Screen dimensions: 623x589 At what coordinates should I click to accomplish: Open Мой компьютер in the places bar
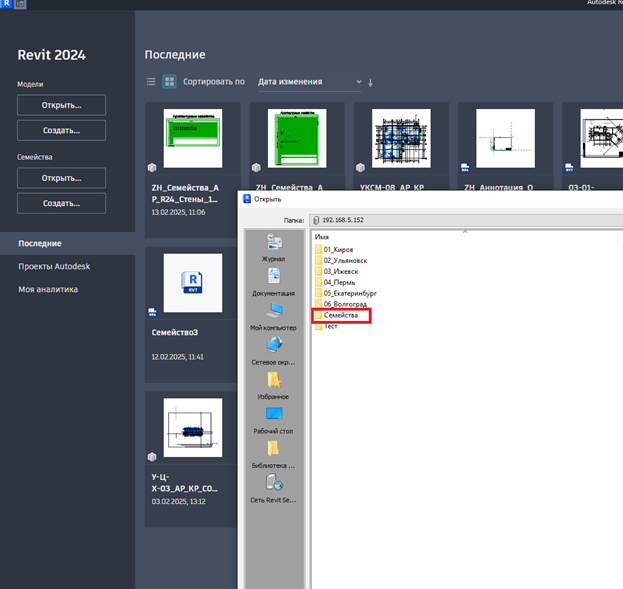point(273,317)
